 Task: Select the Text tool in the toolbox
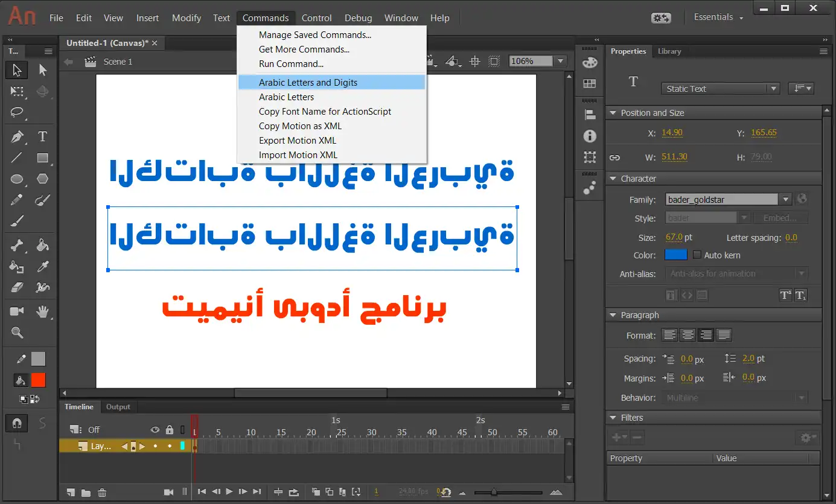click(x=42, y=136)
